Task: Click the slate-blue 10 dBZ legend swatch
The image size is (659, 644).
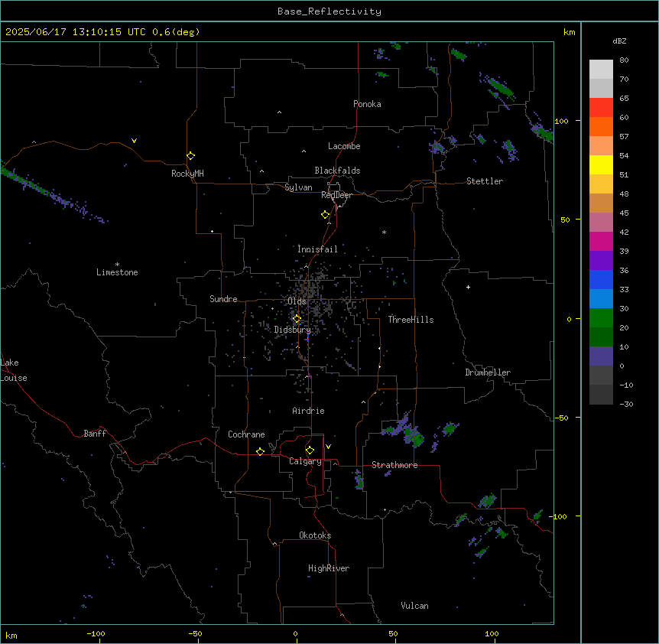Action: point(601,356)
